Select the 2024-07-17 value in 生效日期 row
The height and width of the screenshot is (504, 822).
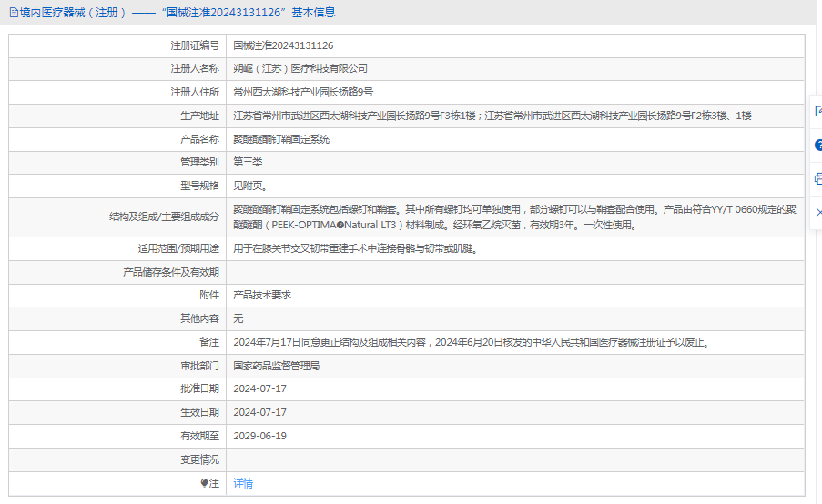pos(260,412)
